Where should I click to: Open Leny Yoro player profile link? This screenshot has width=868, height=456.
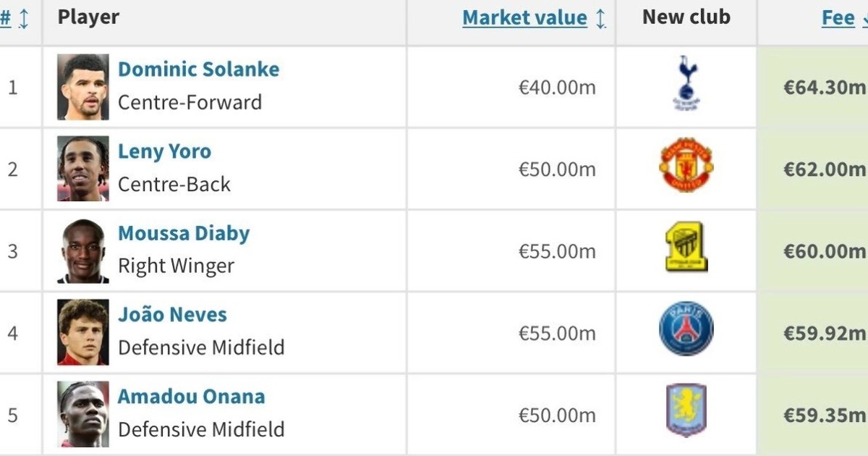pos(164,151)
